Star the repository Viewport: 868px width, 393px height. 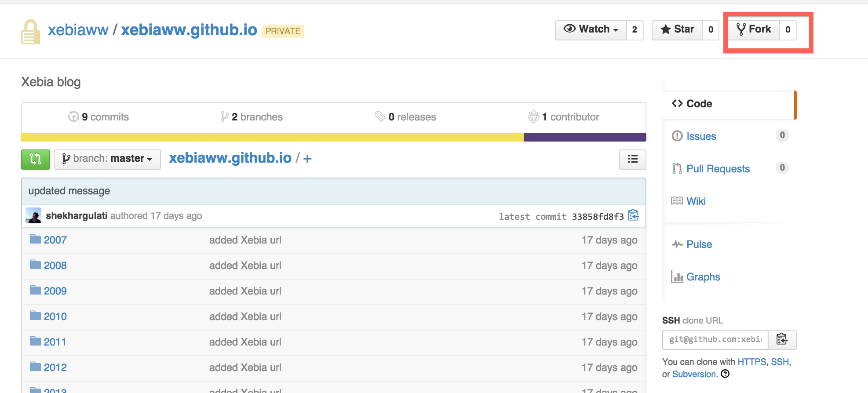point(677,30)
